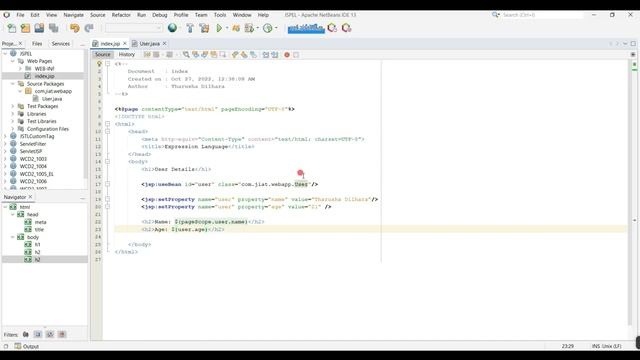
Task: Expand the Libraries node
Action: pos(13,114)
